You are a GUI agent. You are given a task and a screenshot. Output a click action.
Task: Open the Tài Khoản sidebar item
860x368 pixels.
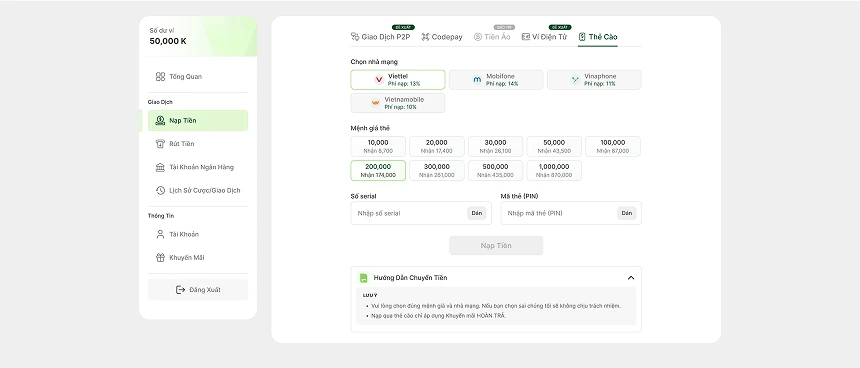[x=198, y=234]
